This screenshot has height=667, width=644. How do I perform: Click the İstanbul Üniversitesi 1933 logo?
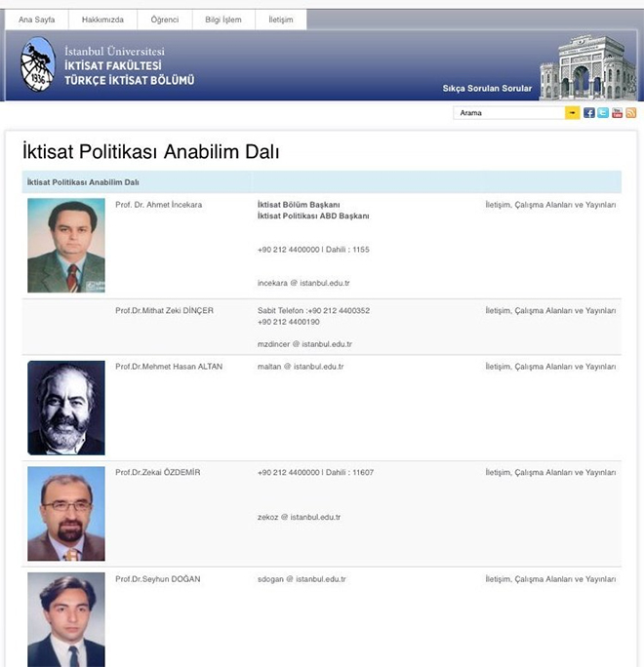tap(38, 64)
